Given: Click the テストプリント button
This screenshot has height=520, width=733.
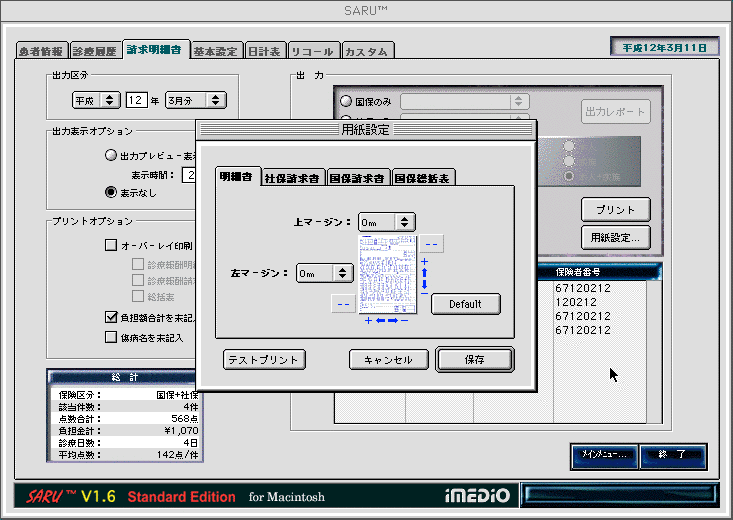Looking at the screenshot, I should (264, 360).
